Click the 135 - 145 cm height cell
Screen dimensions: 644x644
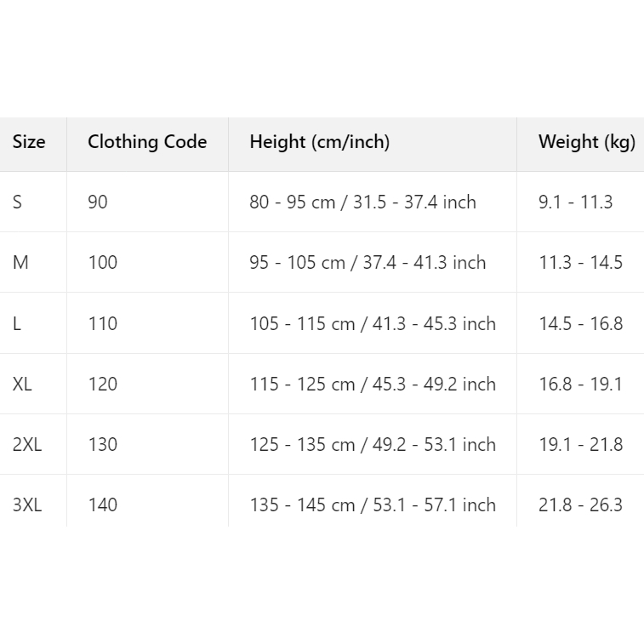point(372,505)
